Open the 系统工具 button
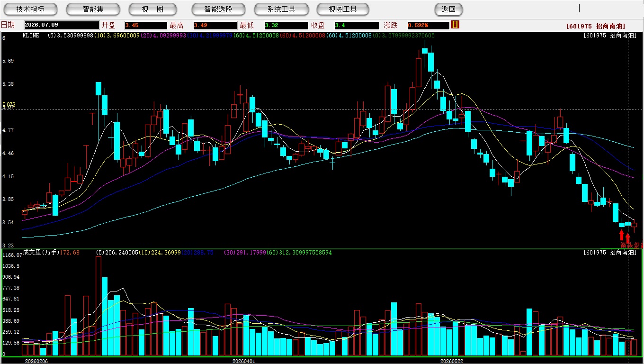This screenshot has height=364, width=644. point(281,9)
